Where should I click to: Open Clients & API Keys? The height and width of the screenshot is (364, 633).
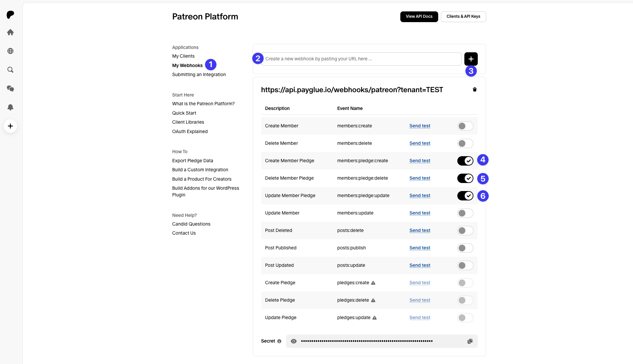click(463, 16)
